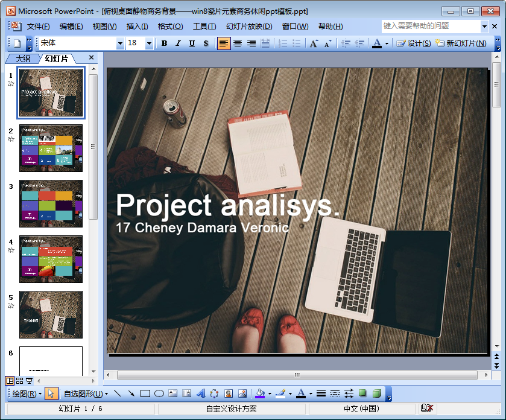Open 窗口(W) menu

(296, 27)
